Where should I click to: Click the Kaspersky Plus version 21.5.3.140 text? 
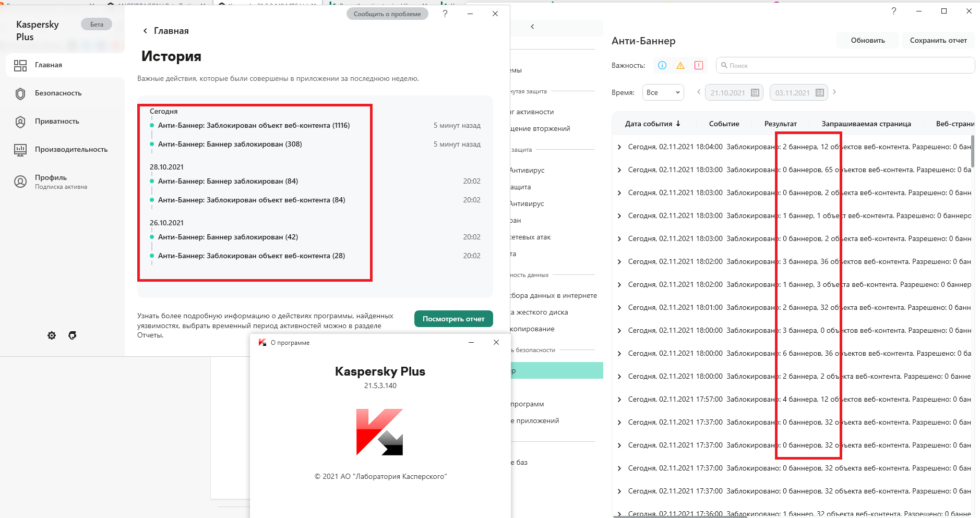pos(380,386)
